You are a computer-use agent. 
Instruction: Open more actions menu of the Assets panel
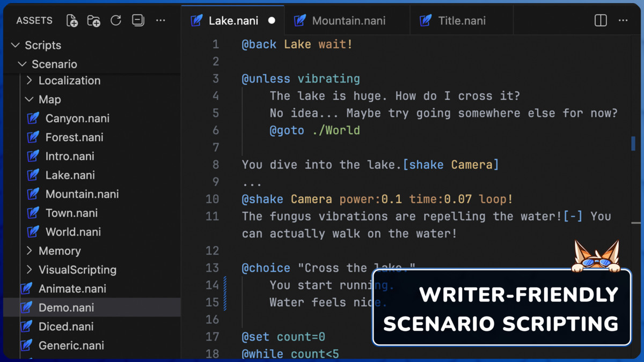coord(160,20)
